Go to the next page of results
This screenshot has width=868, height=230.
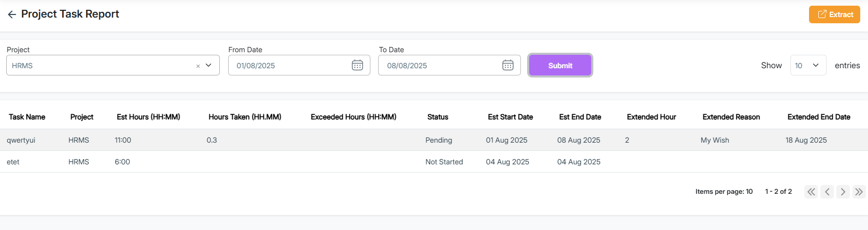[x=843, y=192]
